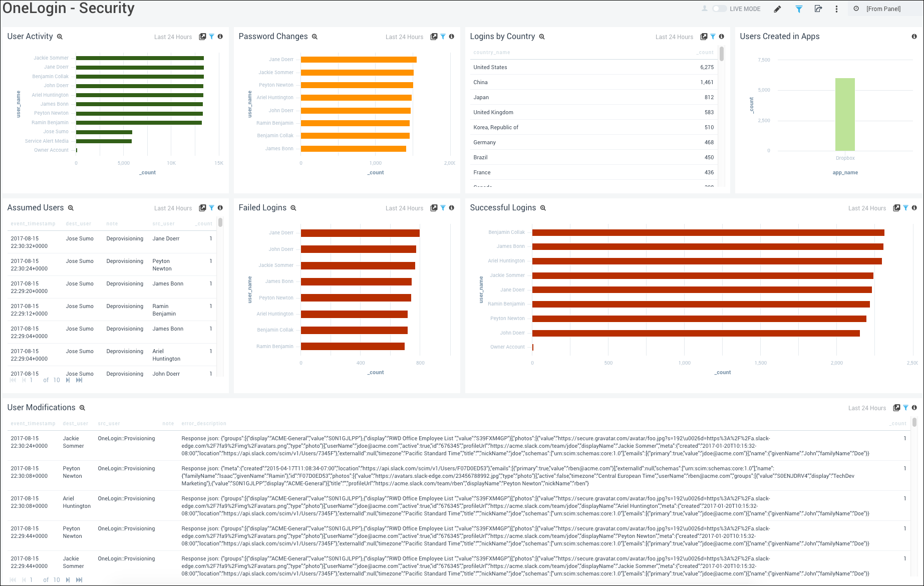Open the three-dot more options menu

836,9
